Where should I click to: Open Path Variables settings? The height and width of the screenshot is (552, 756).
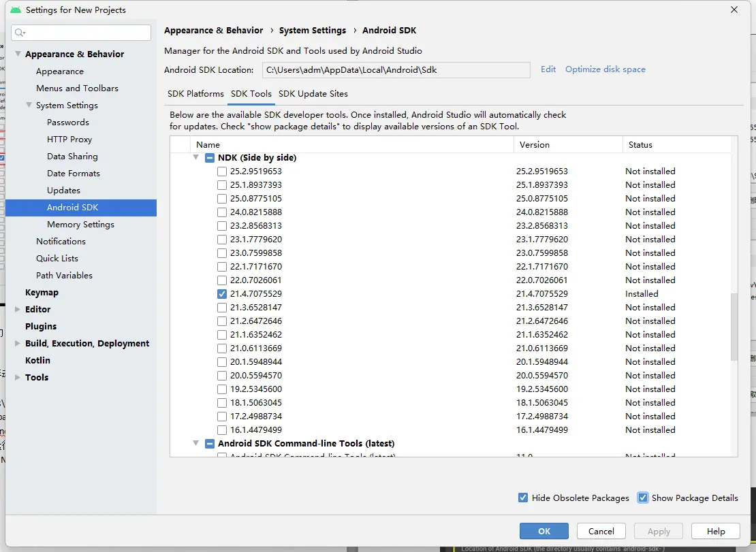[64, 276]
